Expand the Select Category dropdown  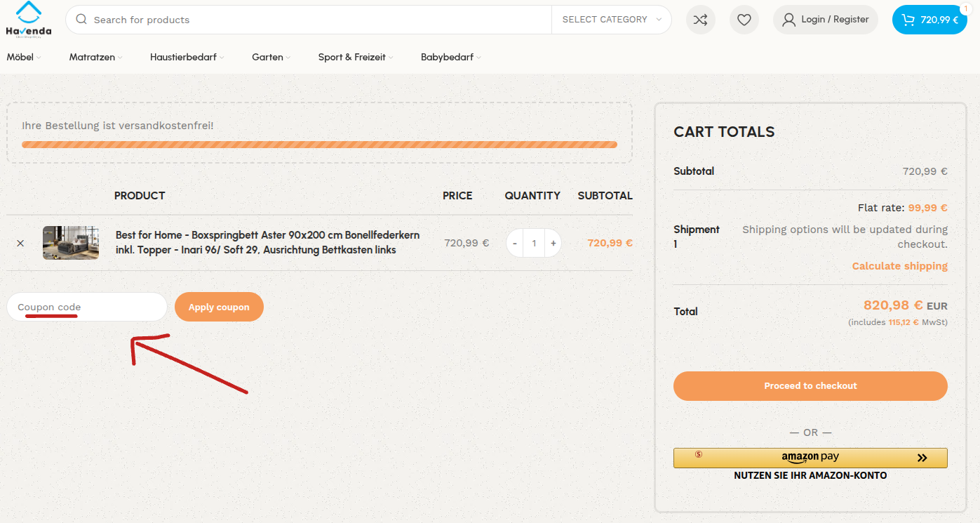(x=611, y=20)
